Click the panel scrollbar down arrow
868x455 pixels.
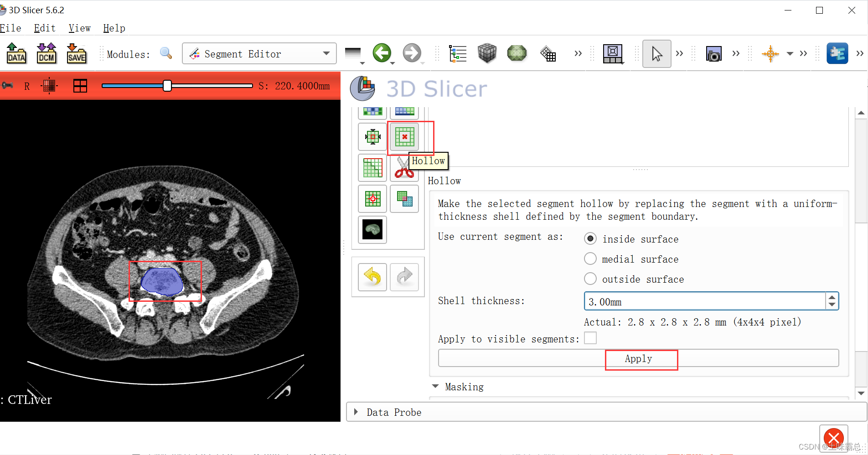(x=861, y=393)
